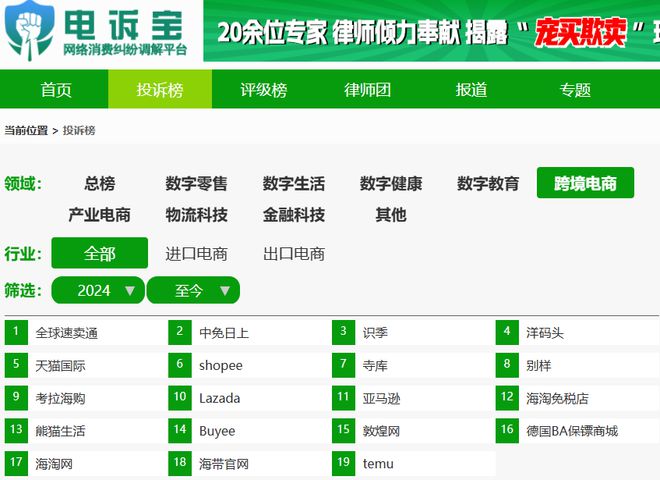Click 当前位置 breadcrumb text
660x480 pixels.
(26, 131)
